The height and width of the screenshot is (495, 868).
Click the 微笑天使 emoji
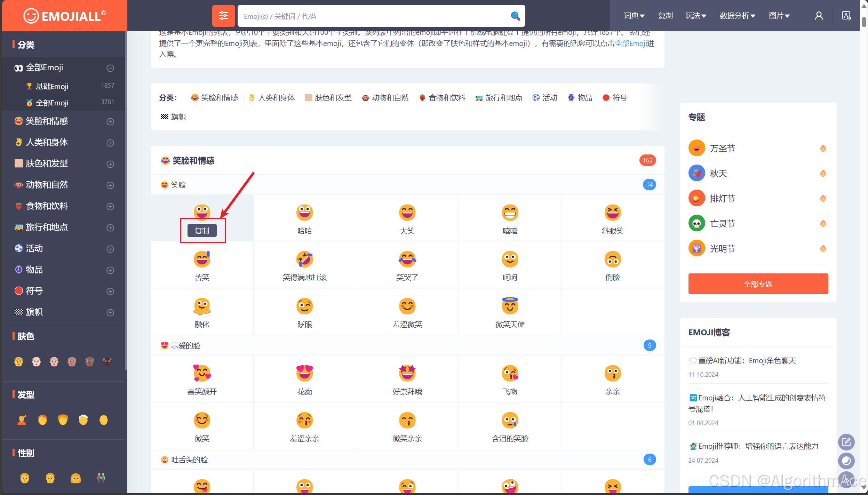(510, 306)
